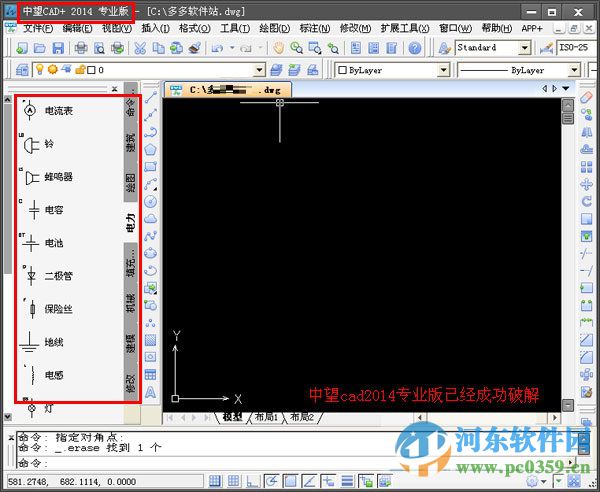Expand the layer selection dropdown
The height and width of the screenshot is (492, 600).
(x=259, y=70)
